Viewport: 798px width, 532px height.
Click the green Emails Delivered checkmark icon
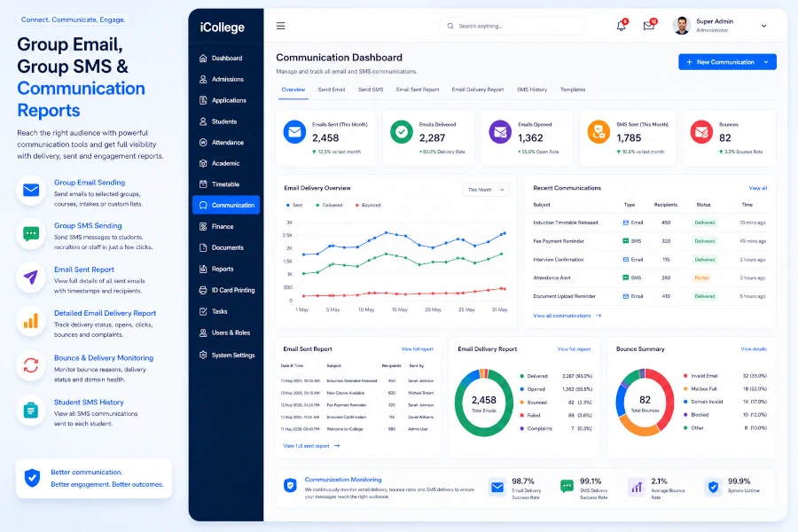(402, 132)
